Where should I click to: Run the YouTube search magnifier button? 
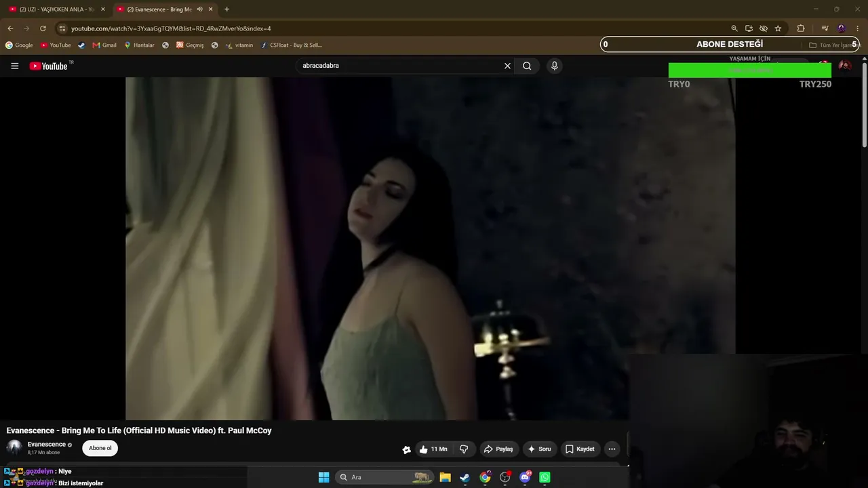point(527,66)
